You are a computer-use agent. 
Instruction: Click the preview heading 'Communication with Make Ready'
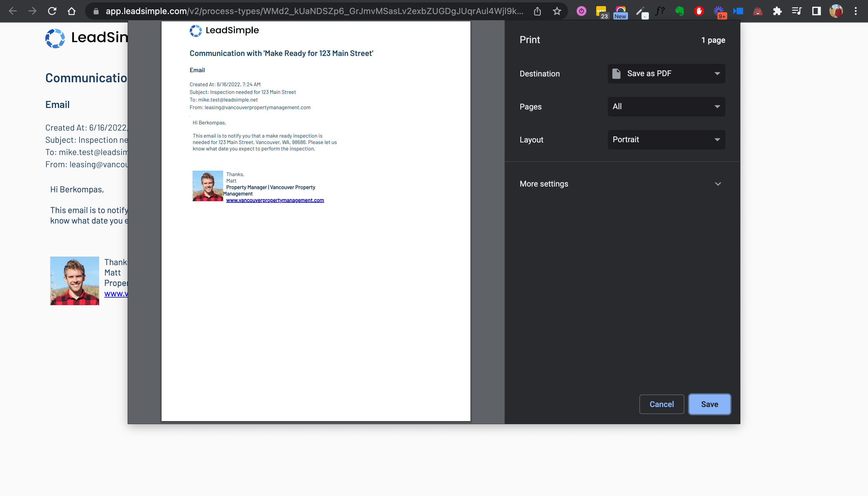tap(281, 54)
